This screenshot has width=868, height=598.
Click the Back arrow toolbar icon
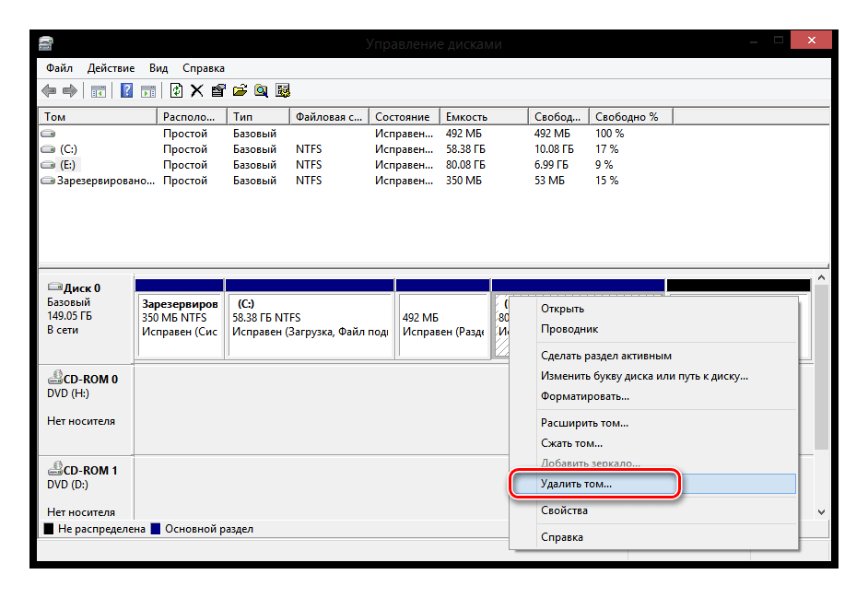click(49, 90)
